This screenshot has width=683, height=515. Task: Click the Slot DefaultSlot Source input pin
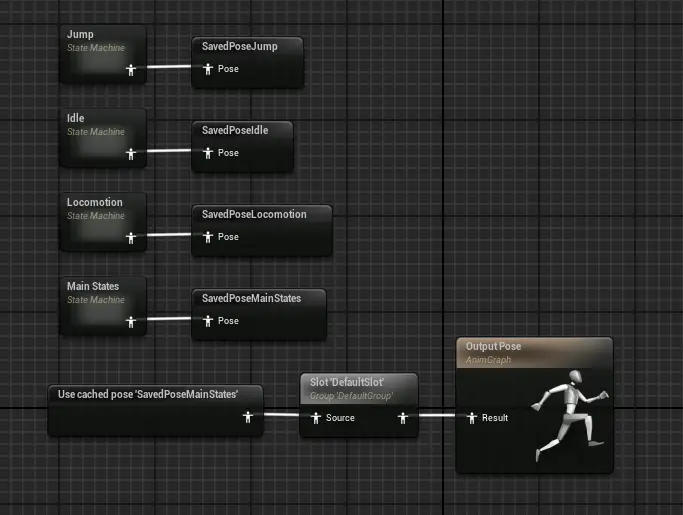316,417
